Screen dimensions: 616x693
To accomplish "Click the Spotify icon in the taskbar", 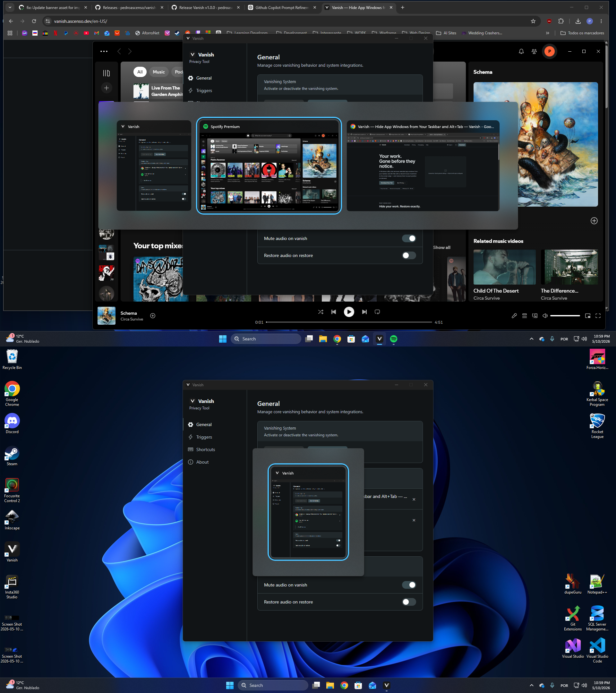I will pyautogui.click(x=394, y=339).
